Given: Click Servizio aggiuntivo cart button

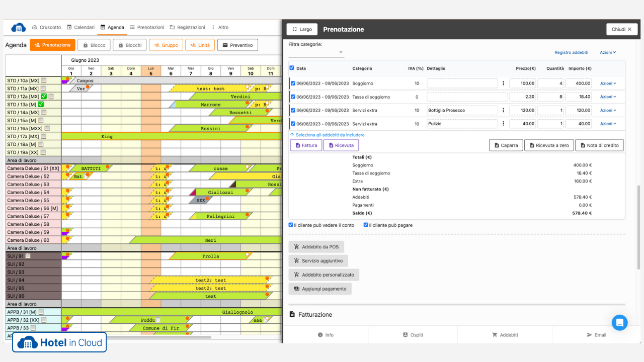Looking at the screenshot, I should pyautogui.click(x=318, y=261).
